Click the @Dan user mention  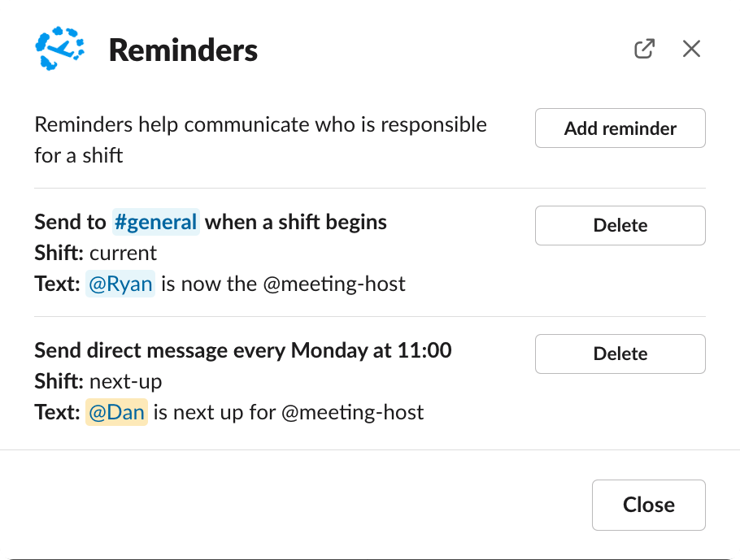click(115, 412)
